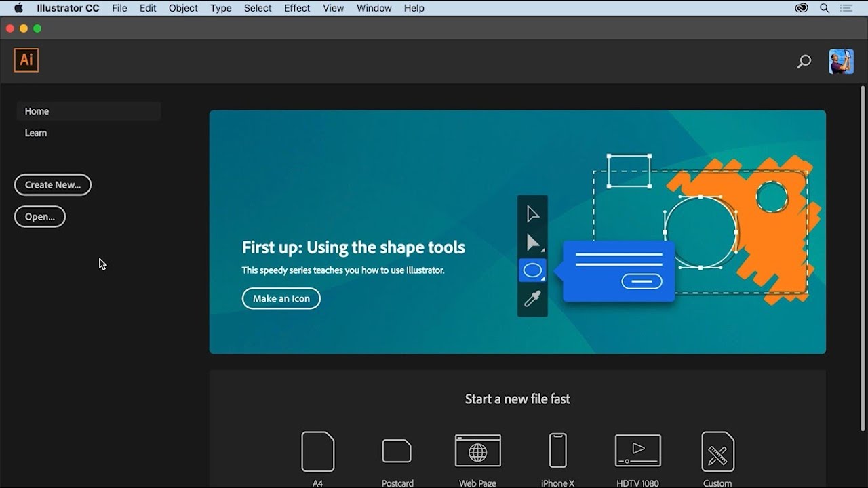Click the Create New... button

coord(53,184)
